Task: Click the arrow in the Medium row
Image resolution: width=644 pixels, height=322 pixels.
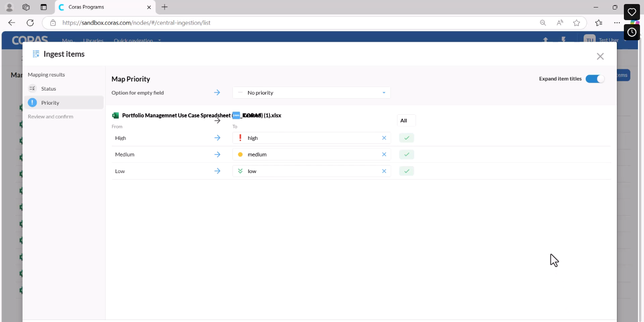Action: tap(217, 154)
